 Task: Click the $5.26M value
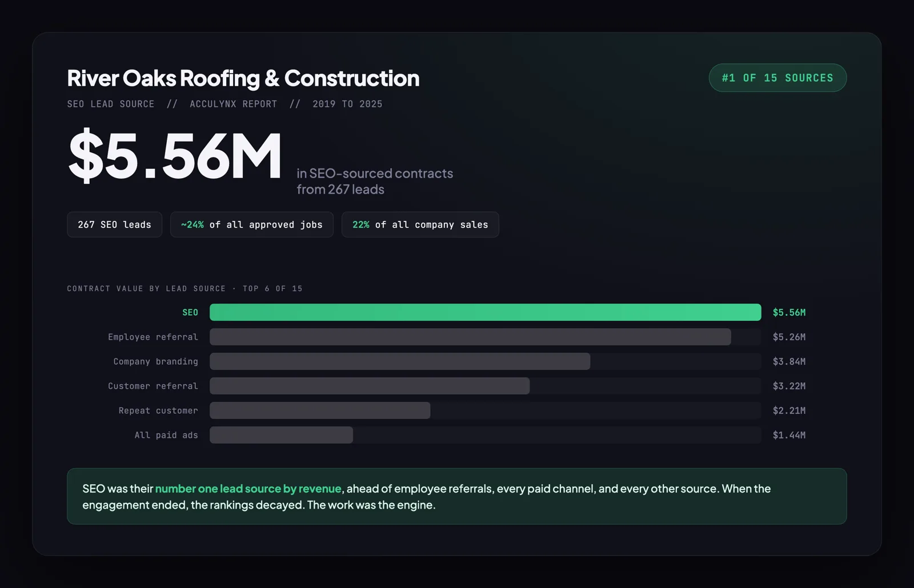pos(789,337)
